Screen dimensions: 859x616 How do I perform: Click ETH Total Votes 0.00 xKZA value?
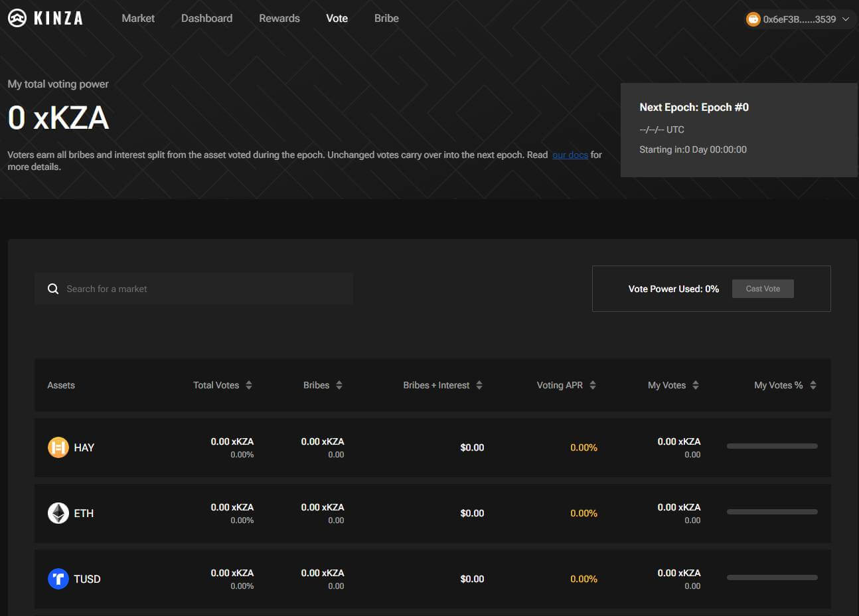click(232, 507)
